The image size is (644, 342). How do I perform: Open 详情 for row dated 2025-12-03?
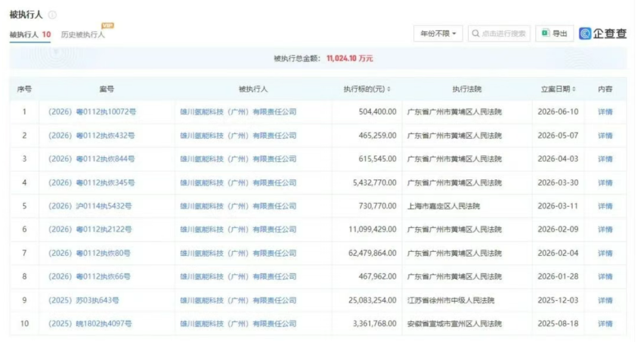tap(605, 300)
